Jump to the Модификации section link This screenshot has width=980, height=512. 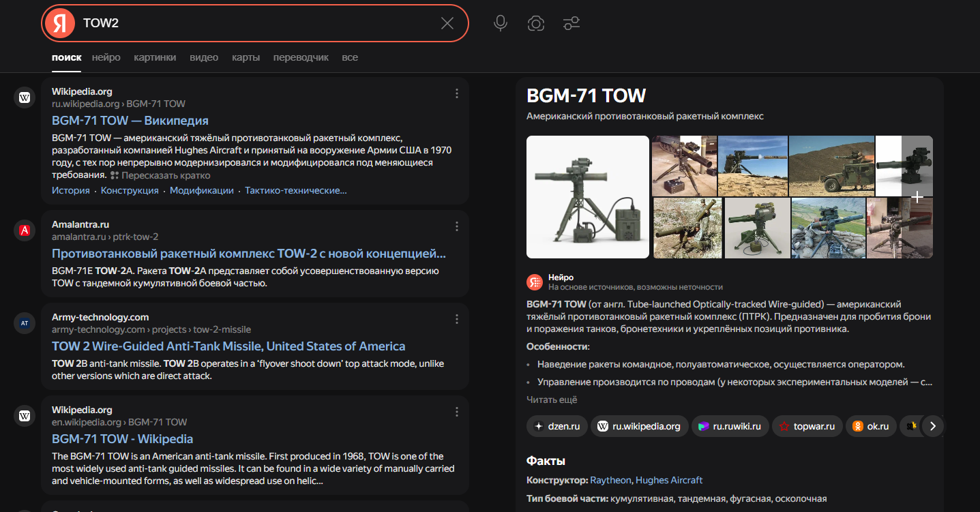click(x=202, y=190)
